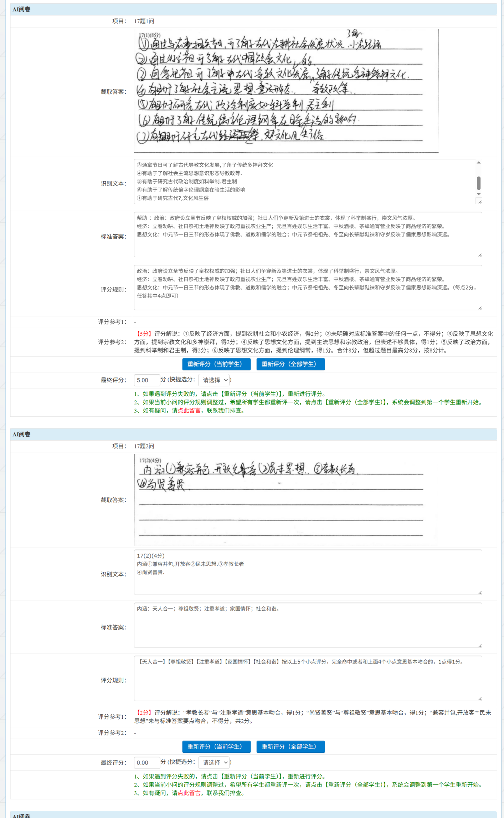
Task: Open the 快捷选分 dropdown for 17题1问
Action: pyautogui.click(x=215, y=380)
